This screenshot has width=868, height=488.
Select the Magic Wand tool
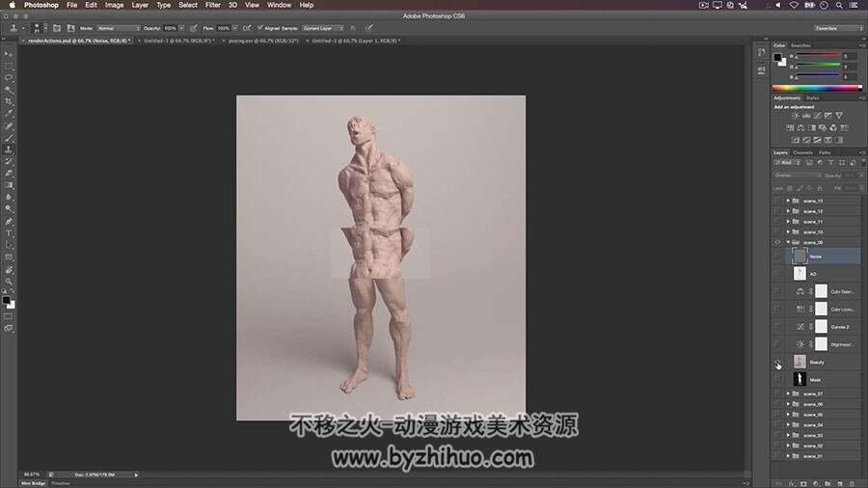pos(9,90)
